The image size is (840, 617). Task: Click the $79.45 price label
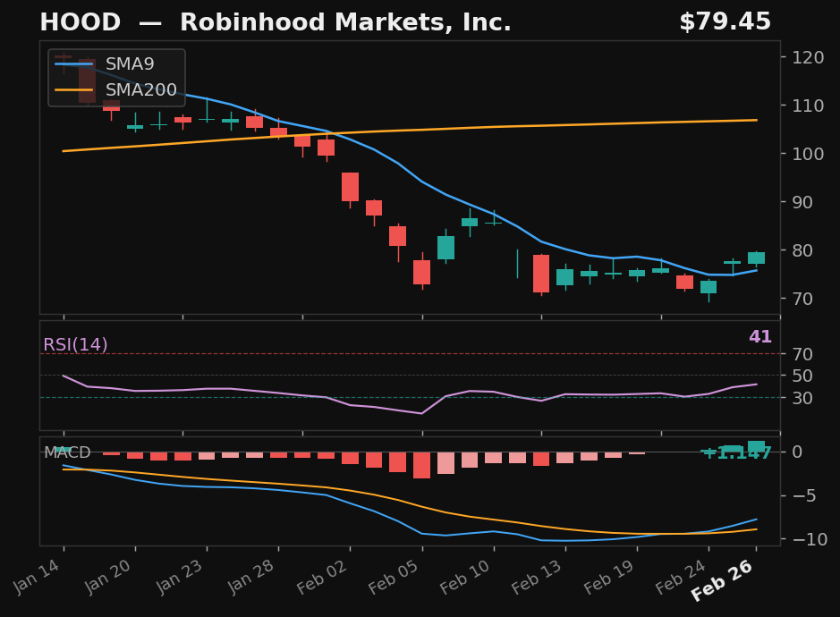click(725, 22)
